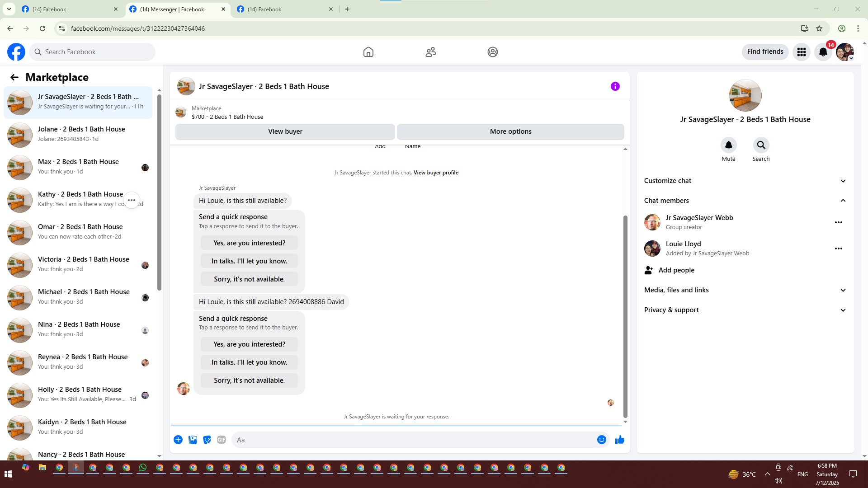
Task: Open the sticker chooser icon
Action: [x=207, y=440]
